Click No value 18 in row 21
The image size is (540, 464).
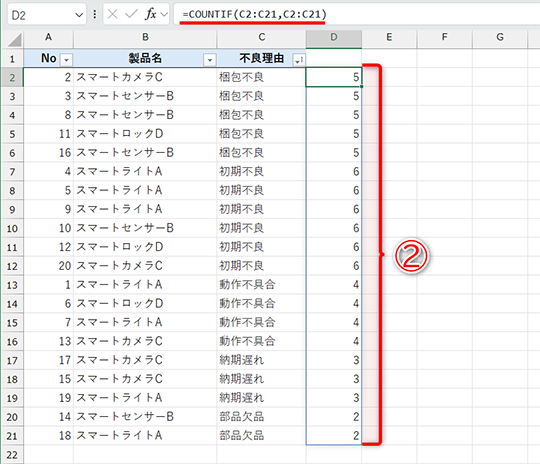[65, 436]
